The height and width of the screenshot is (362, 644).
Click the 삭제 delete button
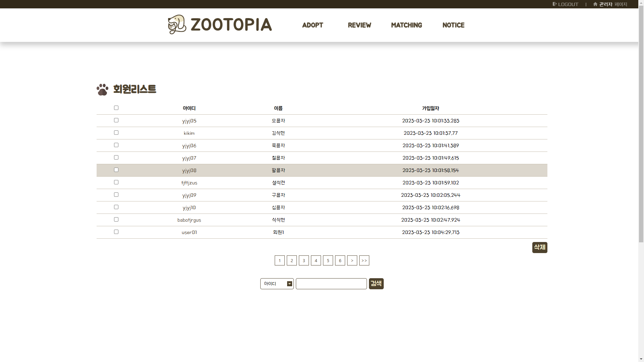[x=539, y=247]
